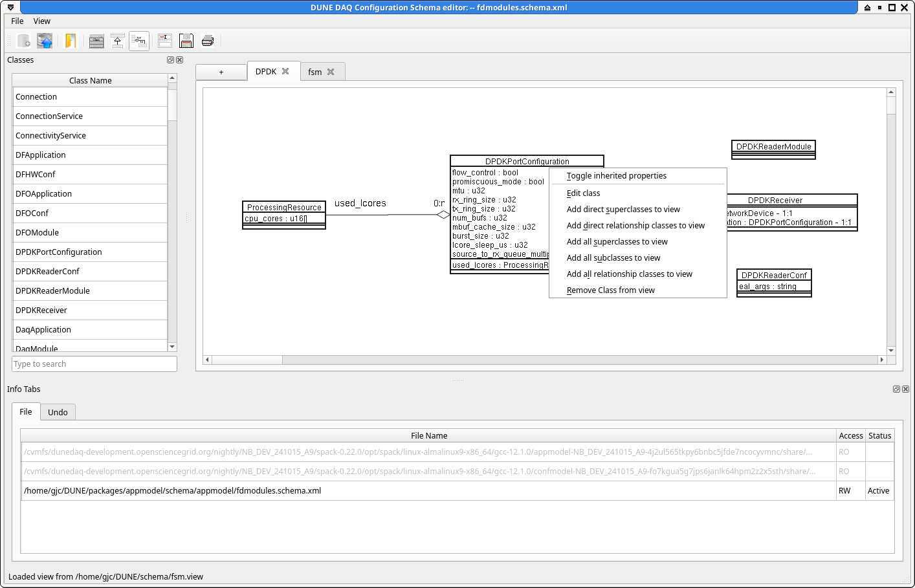Select DPDKReceiver in class list

coord(90,310)
